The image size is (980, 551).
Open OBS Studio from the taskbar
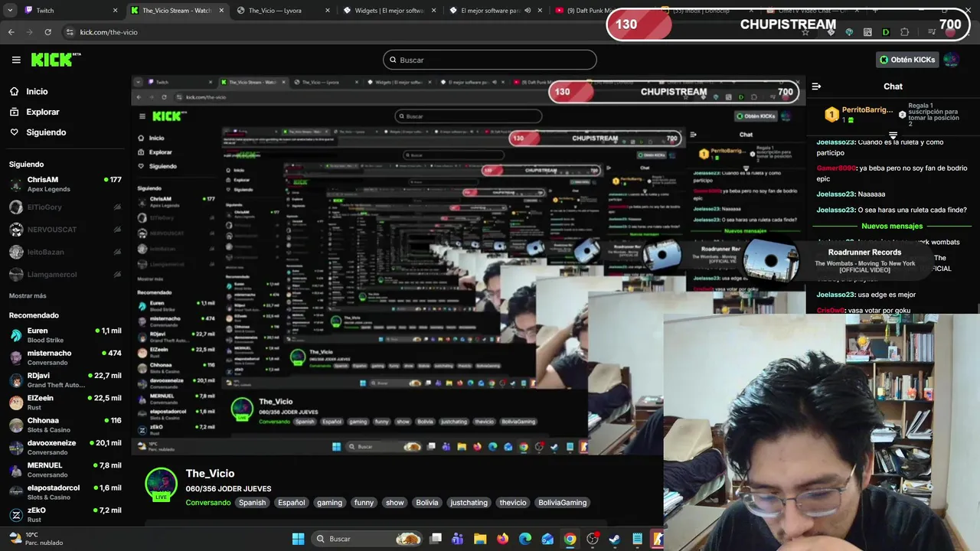click(593, 539)
